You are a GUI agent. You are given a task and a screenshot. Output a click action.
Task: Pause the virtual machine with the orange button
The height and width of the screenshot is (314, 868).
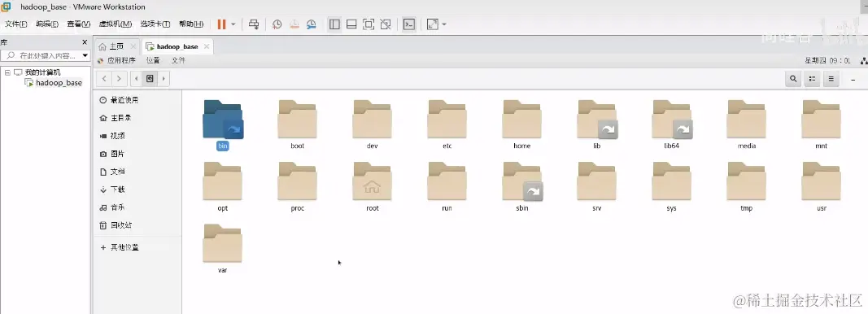coord(221,24)
